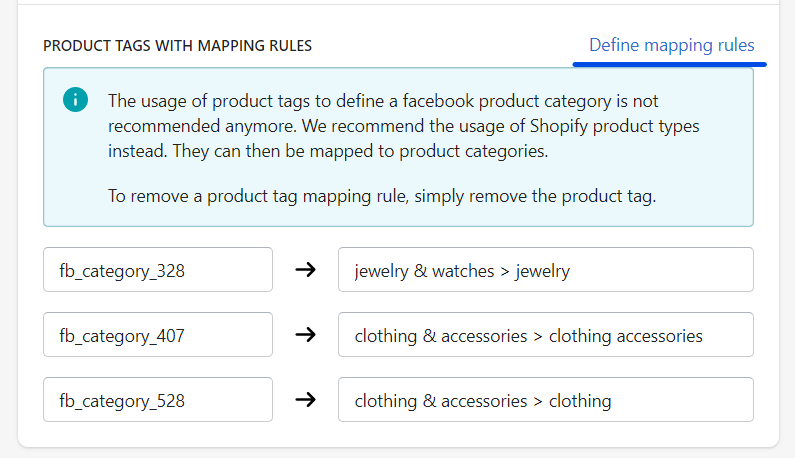Click the '>' separator in jewelry mapping
The image size is (795, 458).
click(x=504, y=271)
